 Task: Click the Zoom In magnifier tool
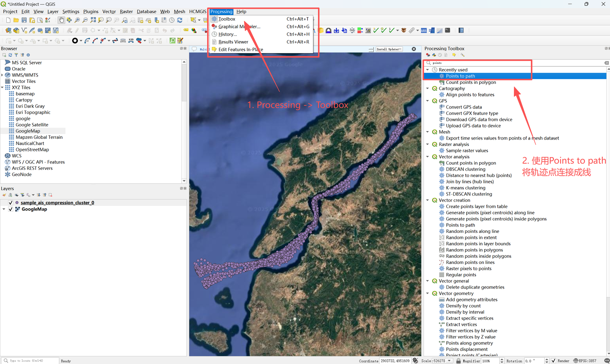coord(77,20)
